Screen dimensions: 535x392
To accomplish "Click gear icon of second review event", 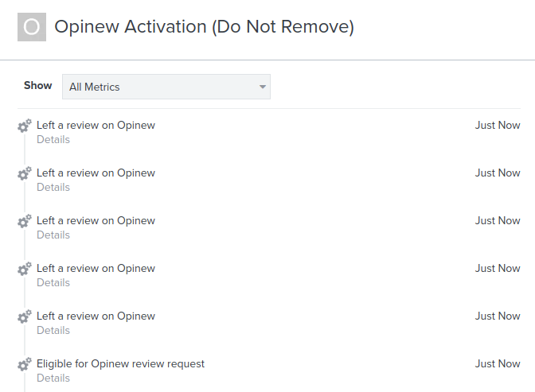I will pos(25,173).
